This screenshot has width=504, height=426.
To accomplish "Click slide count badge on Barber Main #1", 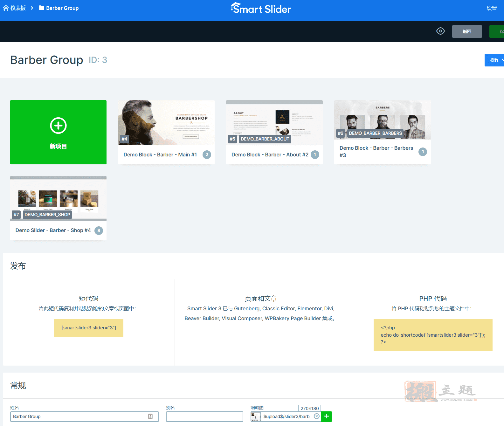I will coord(207,155).
